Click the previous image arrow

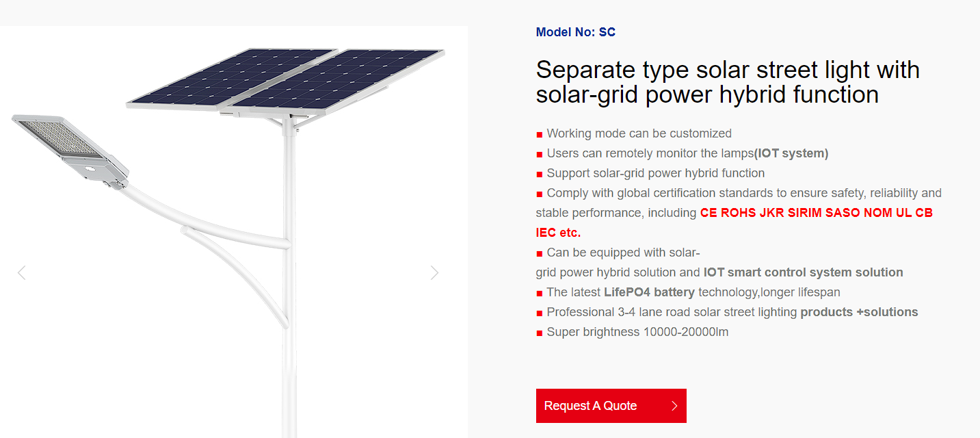pos(21,273)
